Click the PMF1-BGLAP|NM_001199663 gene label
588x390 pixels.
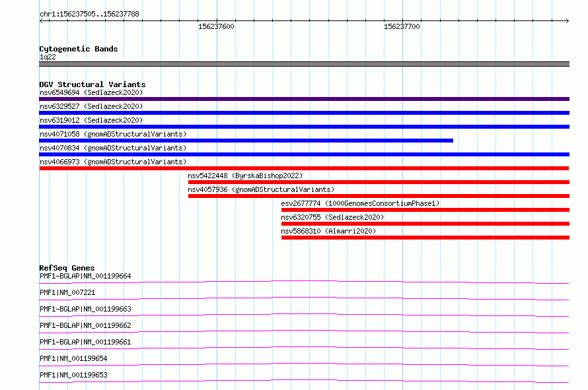click(85, 309)
